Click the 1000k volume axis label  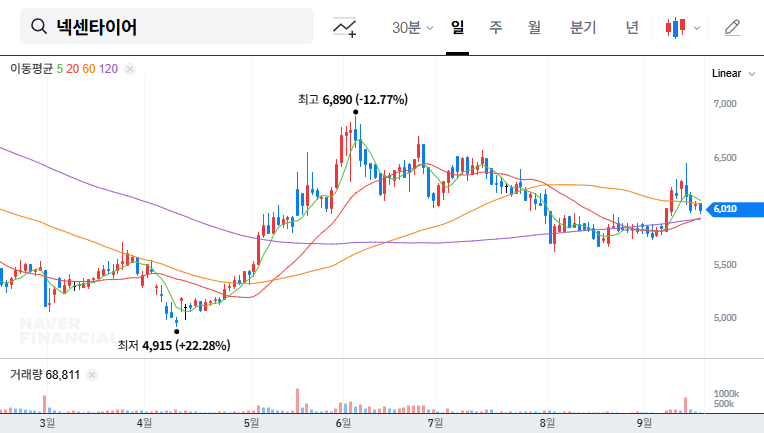click(x=726, y=394)
